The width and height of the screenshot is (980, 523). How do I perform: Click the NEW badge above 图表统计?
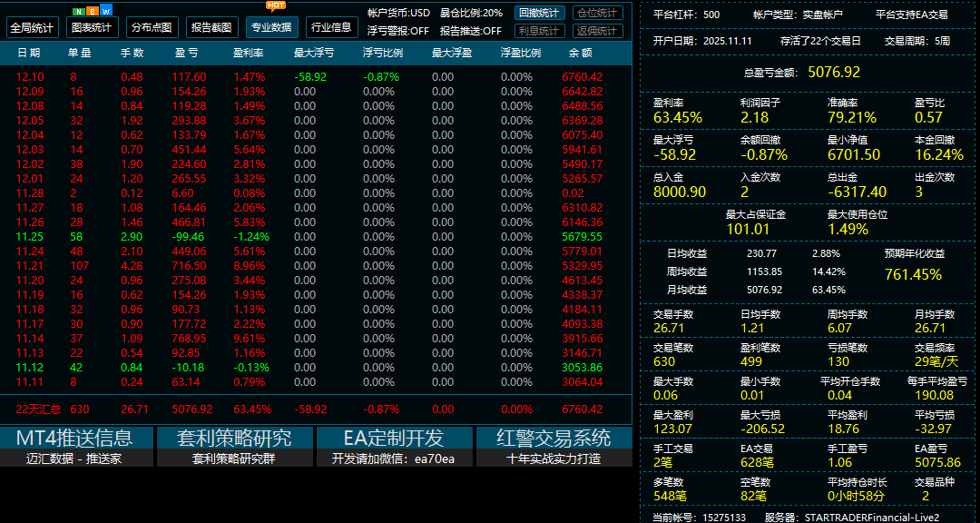coord(93,11)
